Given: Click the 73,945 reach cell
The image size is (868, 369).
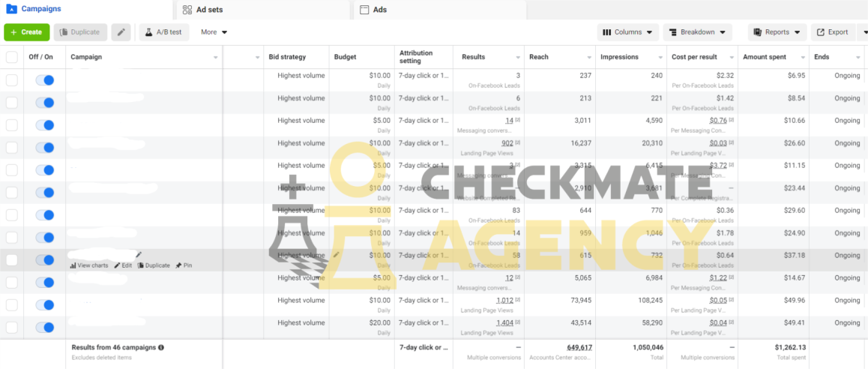Looking at the screenshot, I should pyautogui.click(x=580, y=300).
